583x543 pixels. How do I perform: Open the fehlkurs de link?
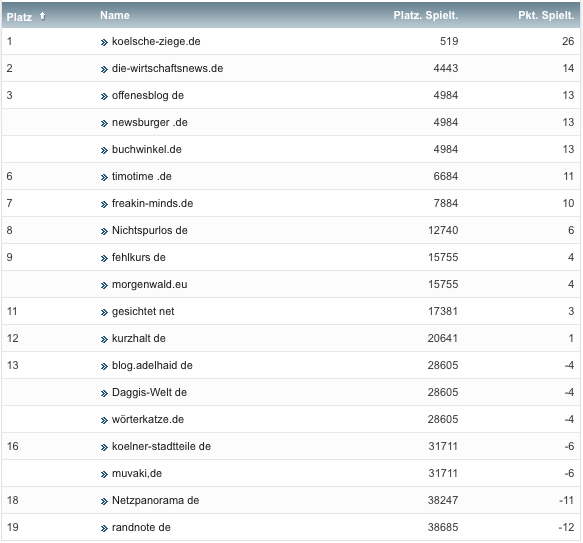point(139,257)
